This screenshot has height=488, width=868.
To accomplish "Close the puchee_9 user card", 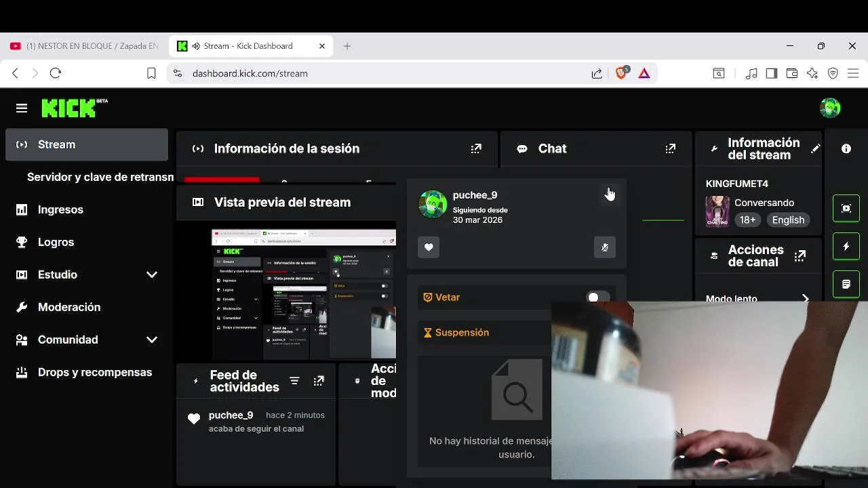I will point(608,194).
